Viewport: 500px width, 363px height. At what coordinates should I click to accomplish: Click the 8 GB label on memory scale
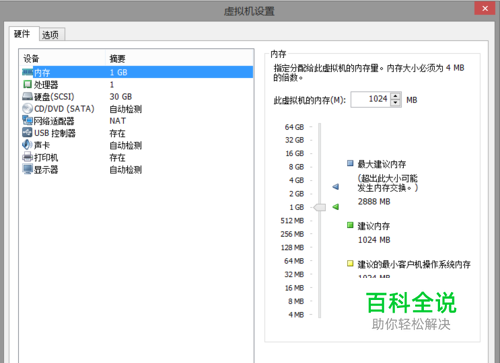point(296,167)
